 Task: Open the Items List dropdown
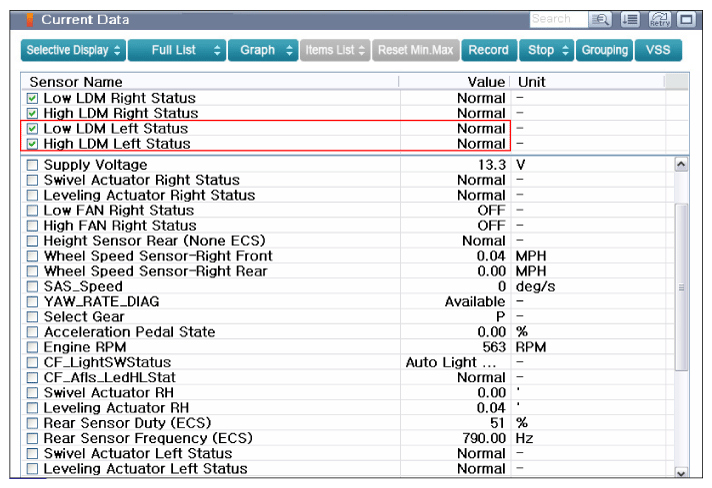click(335, 50)
